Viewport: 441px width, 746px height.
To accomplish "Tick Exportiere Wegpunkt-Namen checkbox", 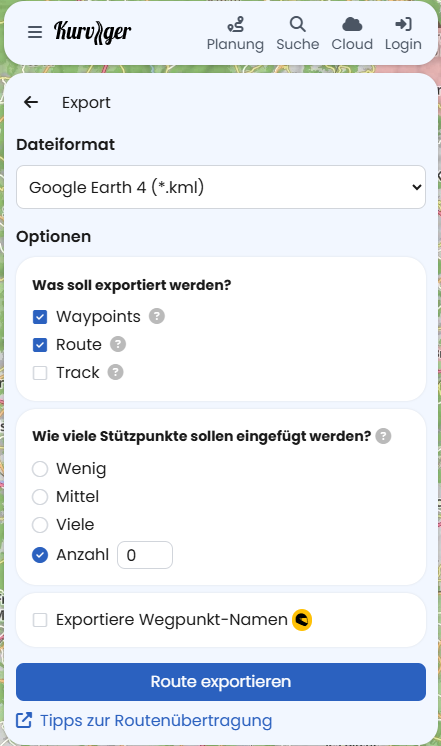I will [40, 620].
